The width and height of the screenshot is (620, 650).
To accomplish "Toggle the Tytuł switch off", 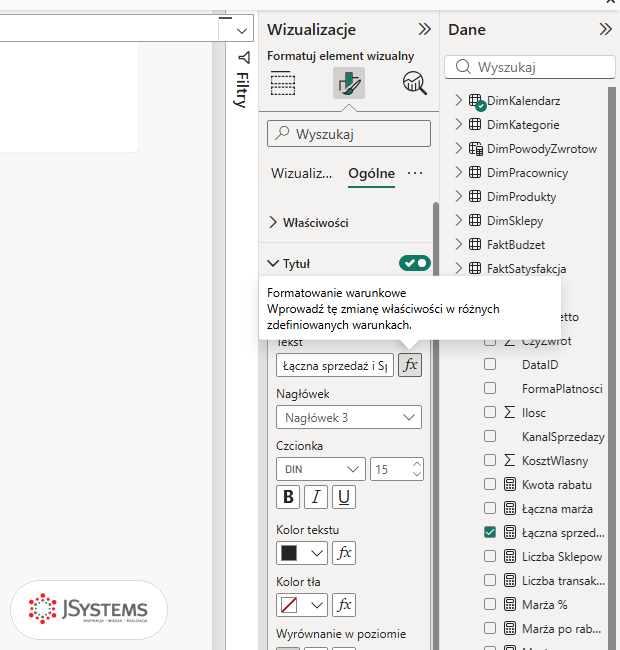I will point(414,263).
